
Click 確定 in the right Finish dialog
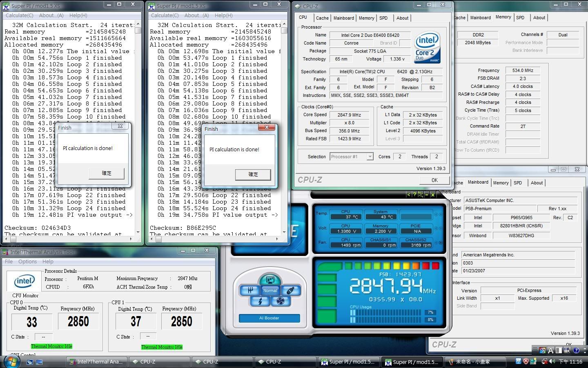[x=253, y=175]
